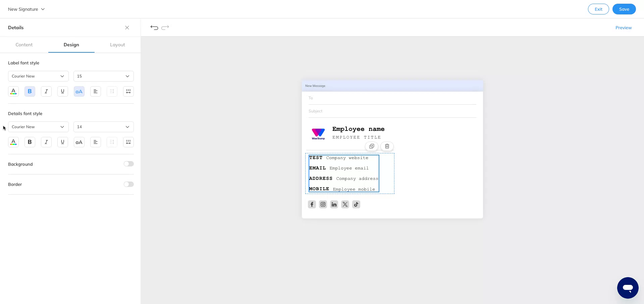The height and width of the screenshot is (304, 644).
Task: Switch to the Content tab
Action: click(x=24, y=44)
